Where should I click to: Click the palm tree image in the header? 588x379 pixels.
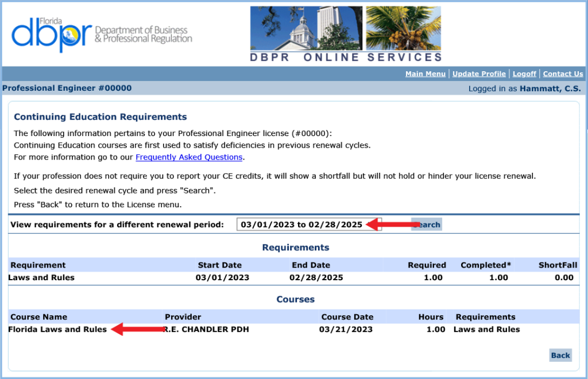[403, 27]
